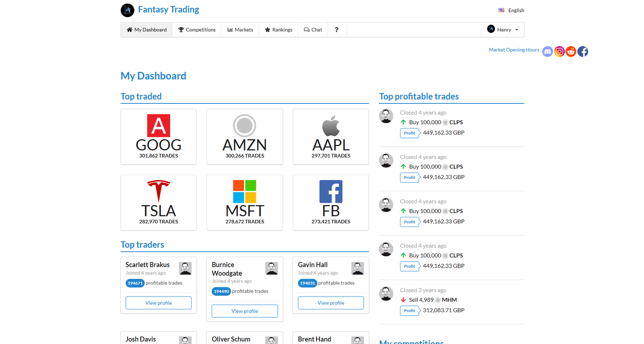Open the Rankings menu item

[x=279, y=30]
